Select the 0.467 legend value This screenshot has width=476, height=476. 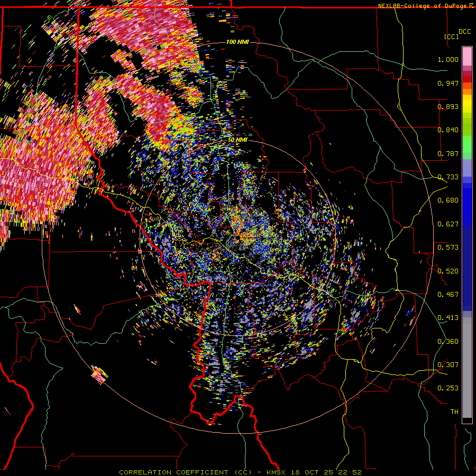pyautogui.click(x=448, y=295)
